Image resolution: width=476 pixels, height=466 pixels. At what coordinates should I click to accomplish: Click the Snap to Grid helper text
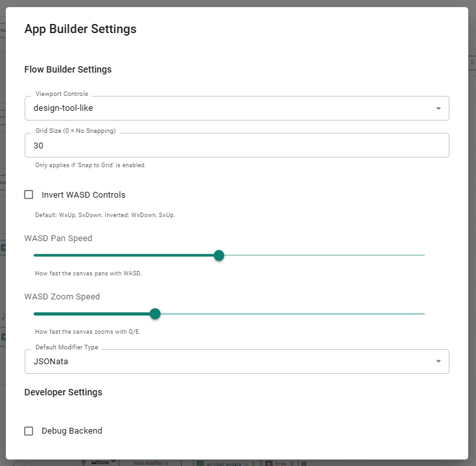point(91,165)
